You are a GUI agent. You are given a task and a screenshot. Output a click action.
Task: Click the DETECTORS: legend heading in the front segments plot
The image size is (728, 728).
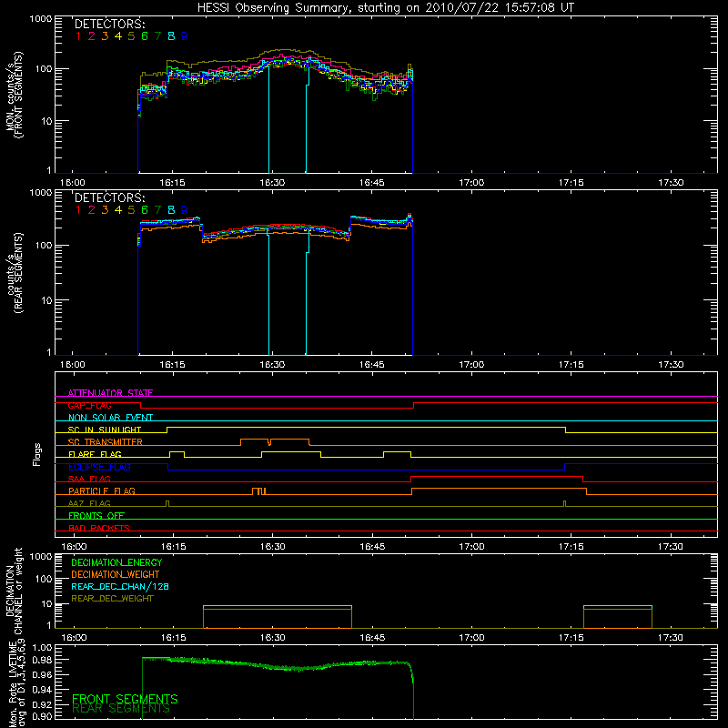(x=110, y=24)
